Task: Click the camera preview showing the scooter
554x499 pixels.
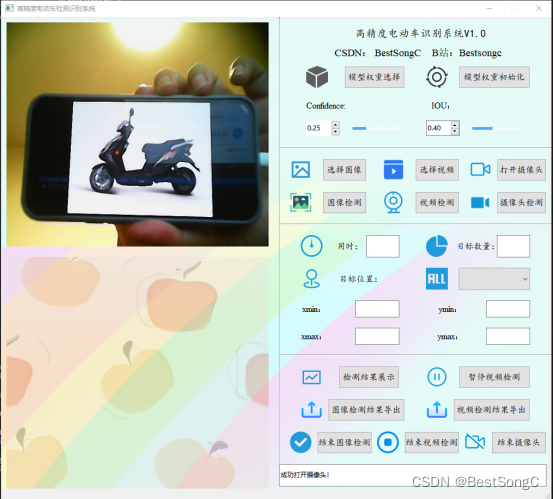Action: pos(137,134)
